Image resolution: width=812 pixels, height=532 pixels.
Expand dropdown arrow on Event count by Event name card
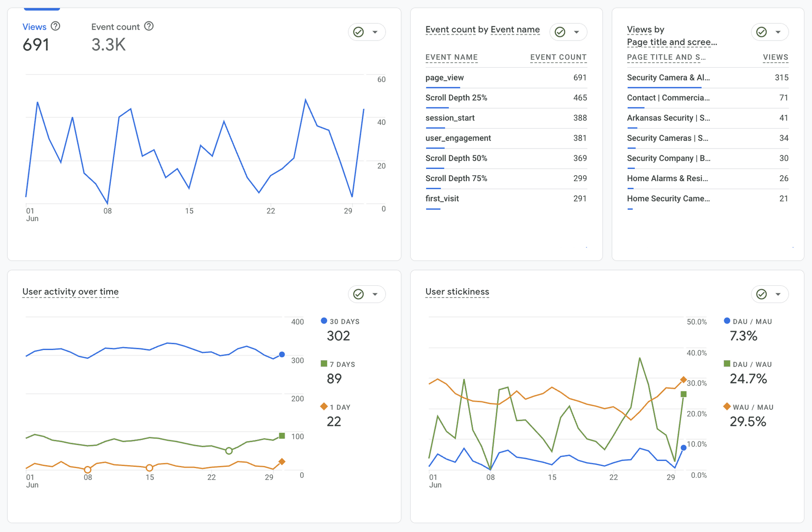click(x=576, y=32)
